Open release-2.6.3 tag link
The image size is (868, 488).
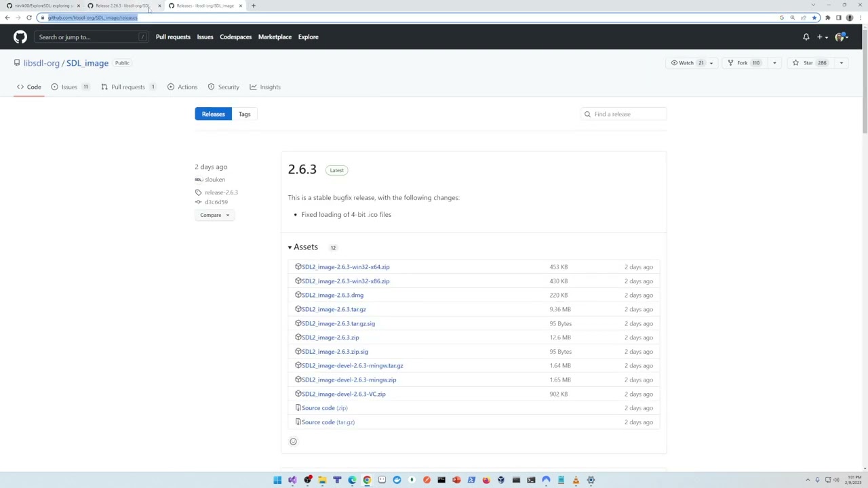pyautogui.click(x=221, y=192)
